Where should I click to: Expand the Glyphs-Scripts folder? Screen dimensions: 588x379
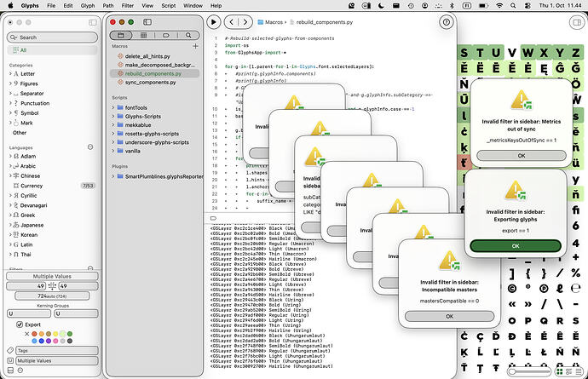[113, 116]
